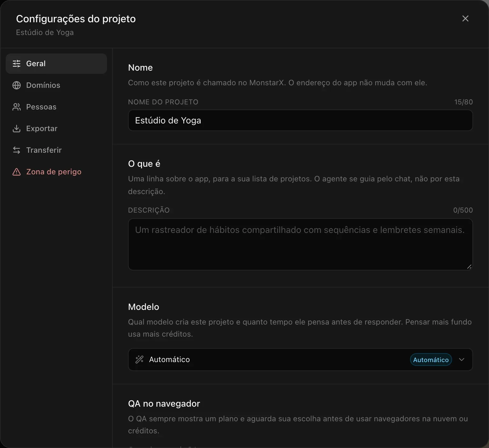
Task: Open the Transferir section
Action: pos(56,150)
